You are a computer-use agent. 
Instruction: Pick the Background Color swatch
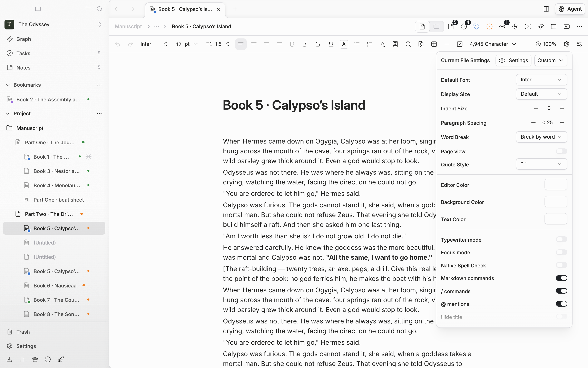point(556,202)
